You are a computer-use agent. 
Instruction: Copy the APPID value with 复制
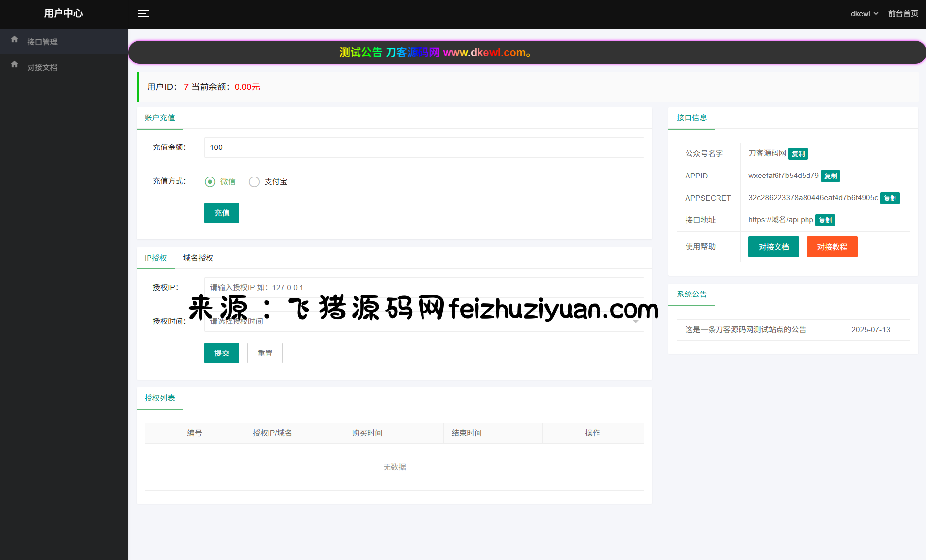coord(830,176)
